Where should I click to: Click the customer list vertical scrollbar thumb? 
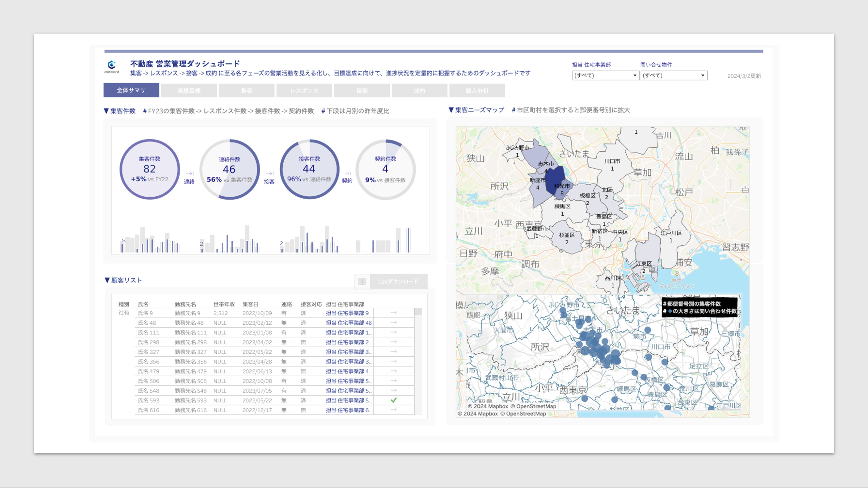pos(418,312)
